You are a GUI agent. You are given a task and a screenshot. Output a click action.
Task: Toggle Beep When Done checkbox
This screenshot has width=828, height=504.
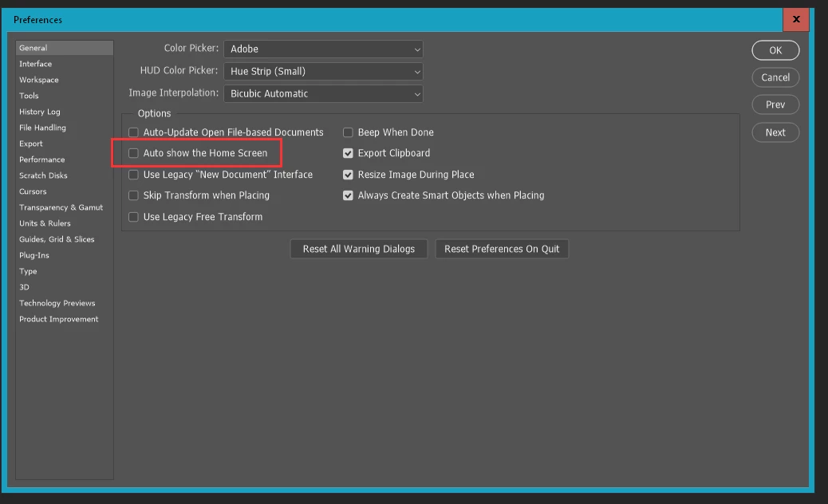[348, 132]
